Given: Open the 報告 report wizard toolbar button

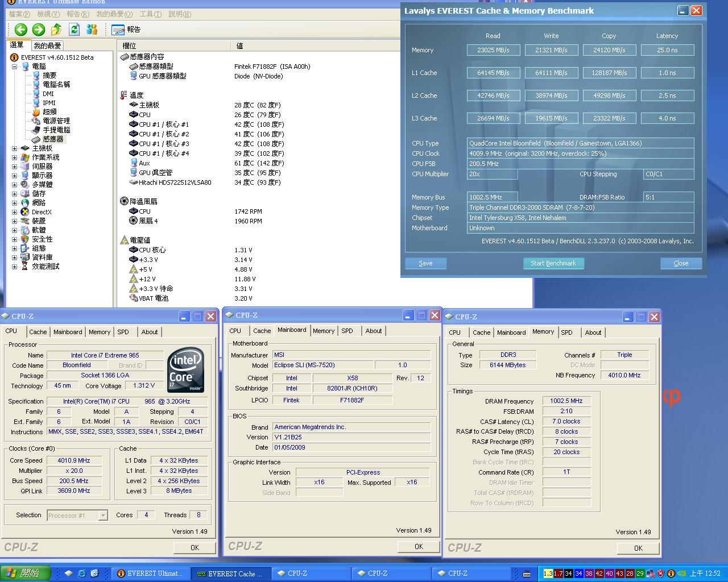Looking at the screenshot, I should [x=126, y=30].
